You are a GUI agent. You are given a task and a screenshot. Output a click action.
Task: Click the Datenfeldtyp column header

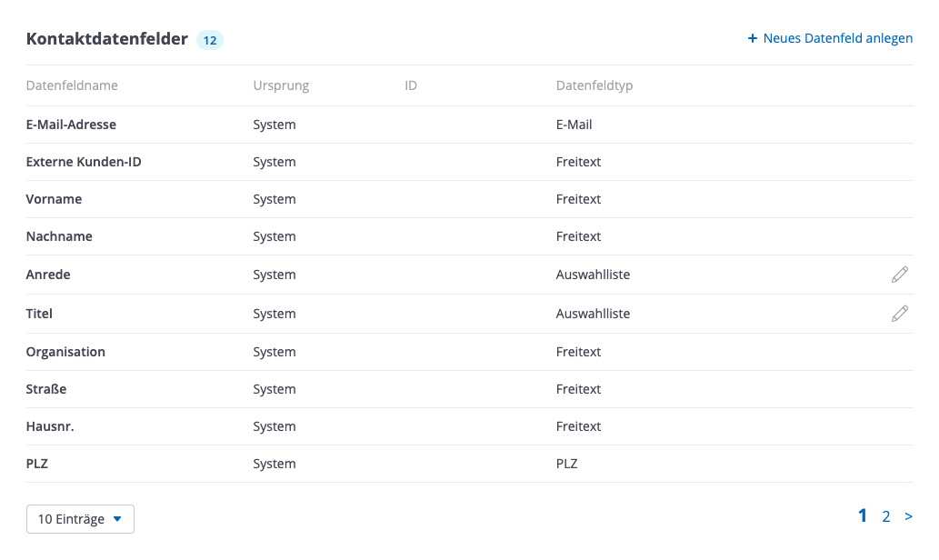coord(594,86)
